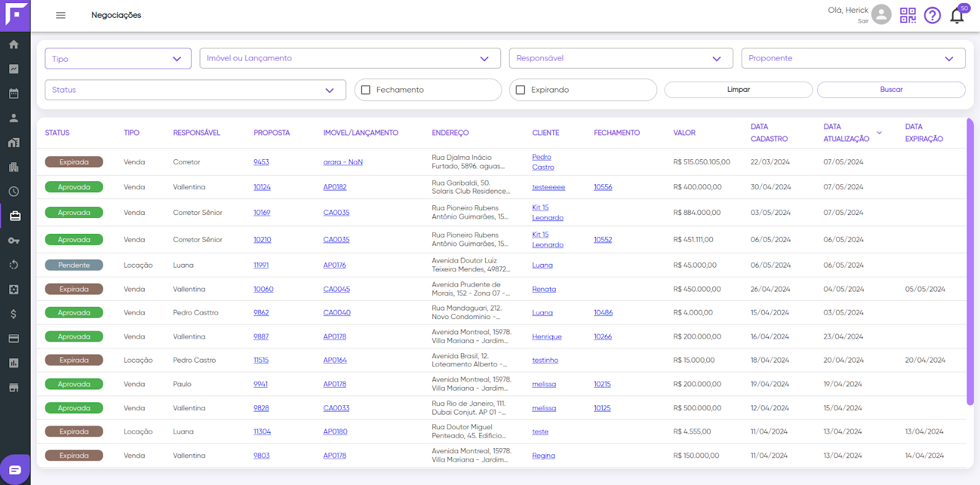Open proposal 11991 link
This screenshot has width=980, height=485.
click(261, 265)
